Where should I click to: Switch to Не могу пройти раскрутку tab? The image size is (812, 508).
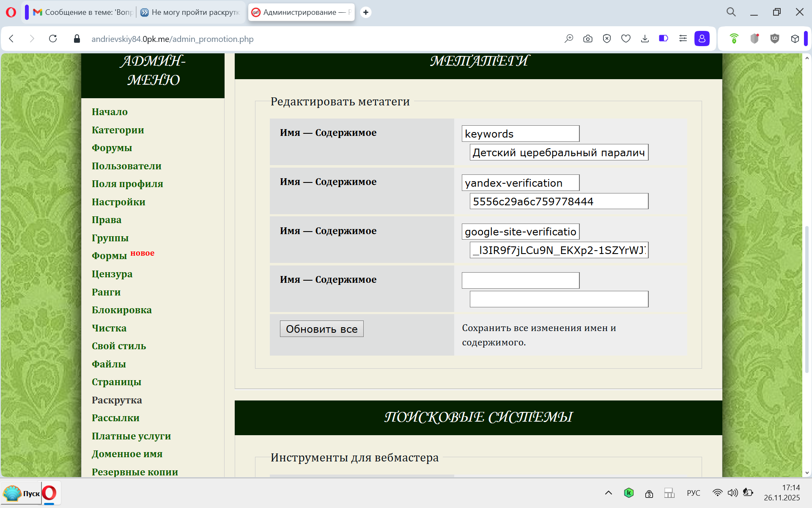(x=190, y=12)
